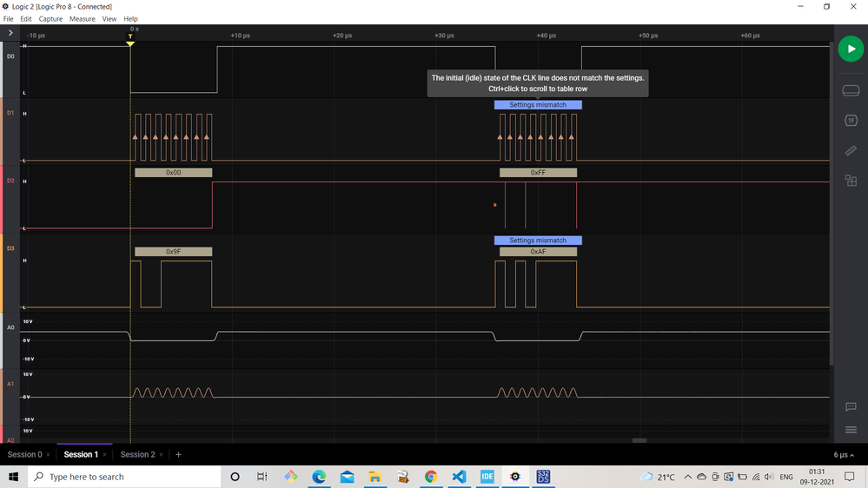Close the Session 0 tab

coord(48,455)
